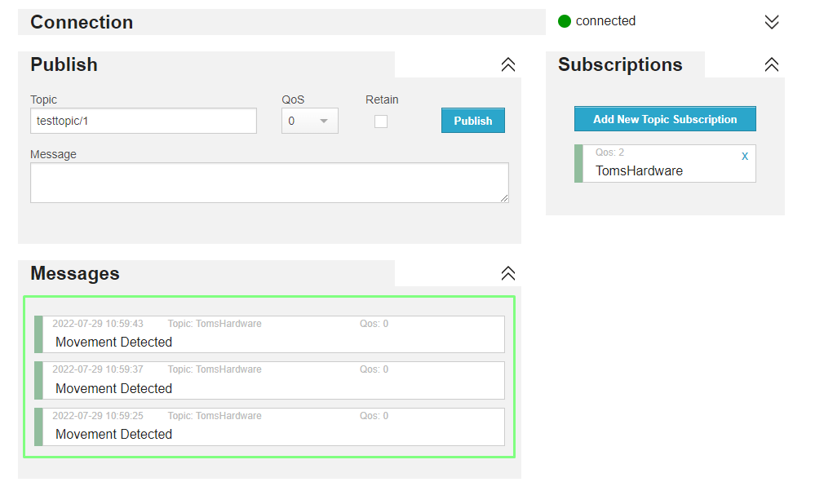Click the Connection section header
824x504 pixels.
[82, 22]
